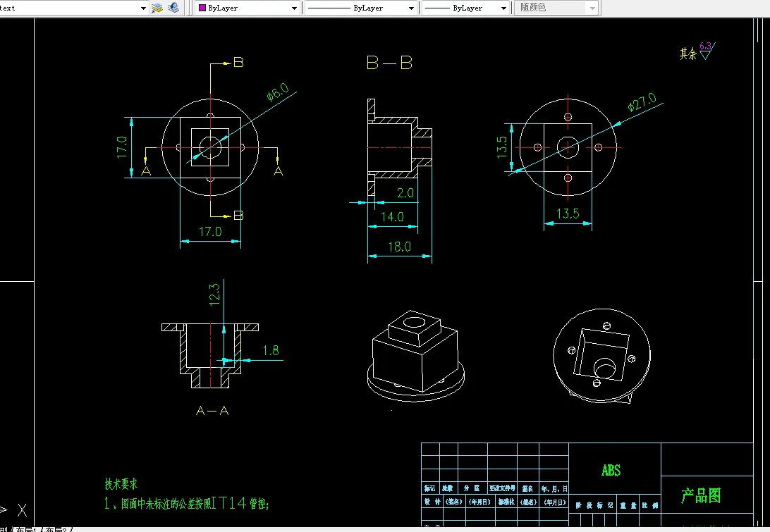Switch to the 布局1 layout tab
Image resolution: width=770 pixels, height=532 pixels.
point(25,530)
